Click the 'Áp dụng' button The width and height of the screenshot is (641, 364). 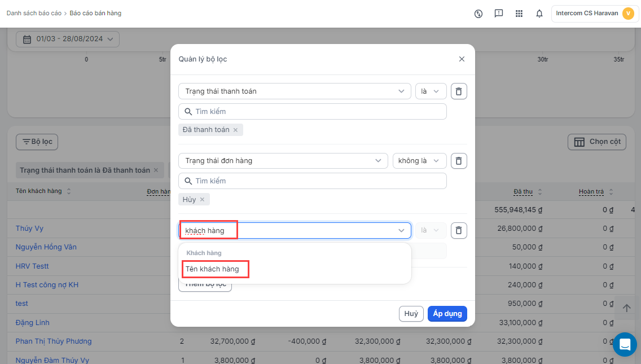pos(447,314)
